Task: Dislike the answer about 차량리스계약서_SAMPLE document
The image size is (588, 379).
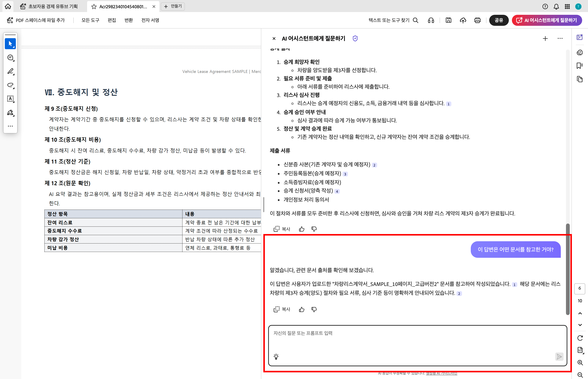Action: [314, 309]
